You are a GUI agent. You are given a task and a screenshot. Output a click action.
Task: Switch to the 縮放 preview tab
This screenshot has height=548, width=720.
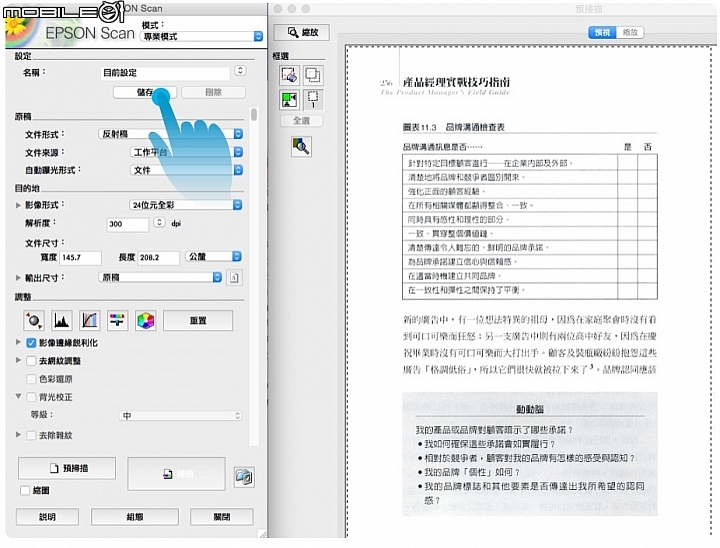click(x=630, y=32)
